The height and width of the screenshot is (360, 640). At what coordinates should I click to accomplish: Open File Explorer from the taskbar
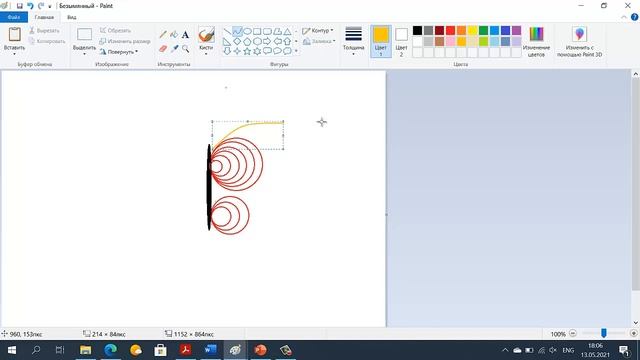point(85,350)
